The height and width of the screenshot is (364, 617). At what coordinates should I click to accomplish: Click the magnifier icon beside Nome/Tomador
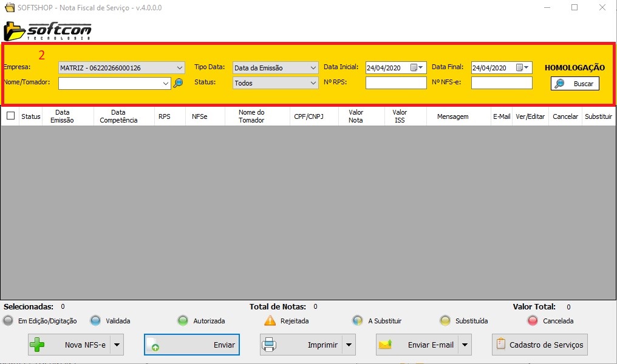178,84
